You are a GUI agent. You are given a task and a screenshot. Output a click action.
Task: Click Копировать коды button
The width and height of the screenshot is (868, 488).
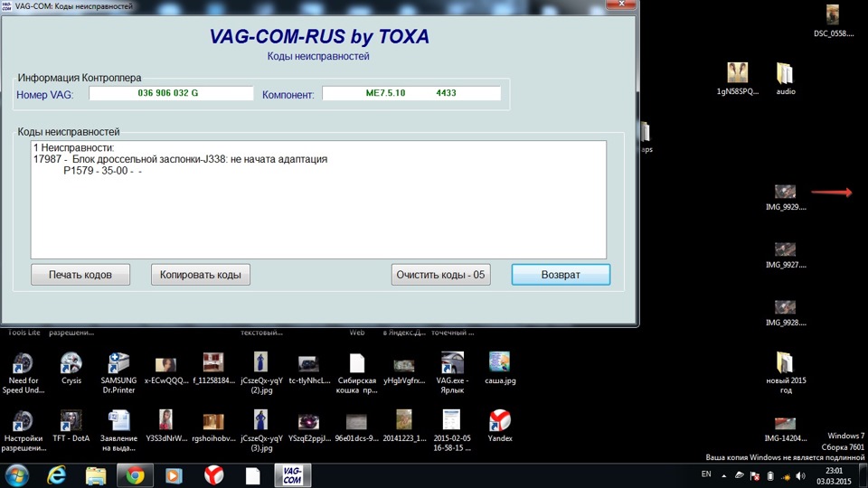(x=201, y=275)
